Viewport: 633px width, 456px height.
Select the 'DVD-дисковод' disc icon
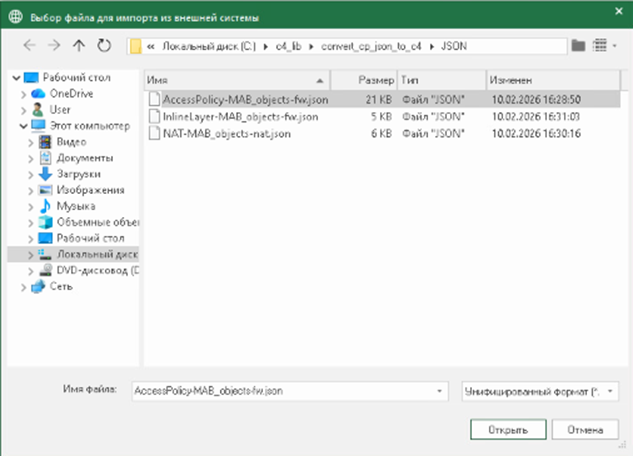(45, 270)
